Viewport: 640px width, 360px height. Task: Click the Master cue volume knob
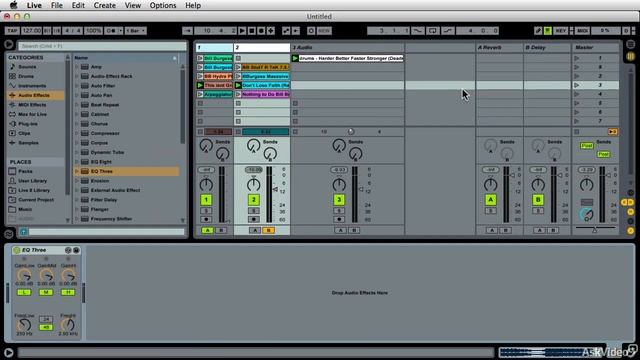pyautogui.click(x=587, y=214)
